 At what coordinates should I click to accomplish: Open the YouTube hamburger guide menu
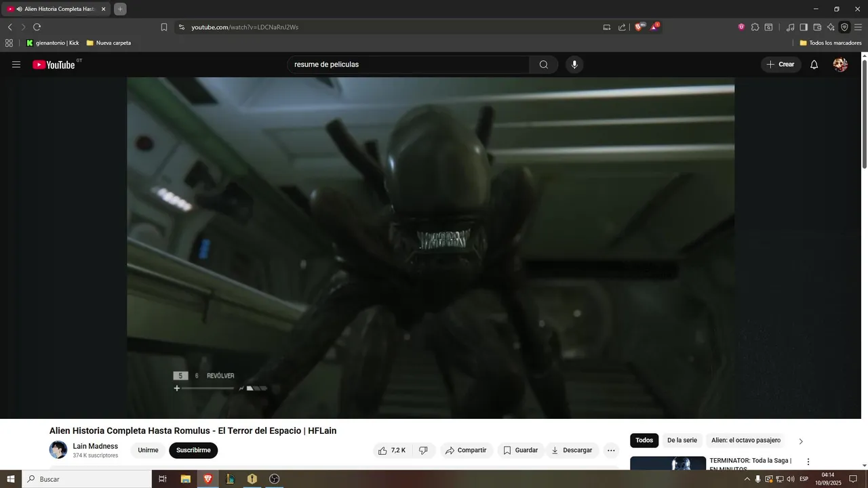[x=16, y=64]
